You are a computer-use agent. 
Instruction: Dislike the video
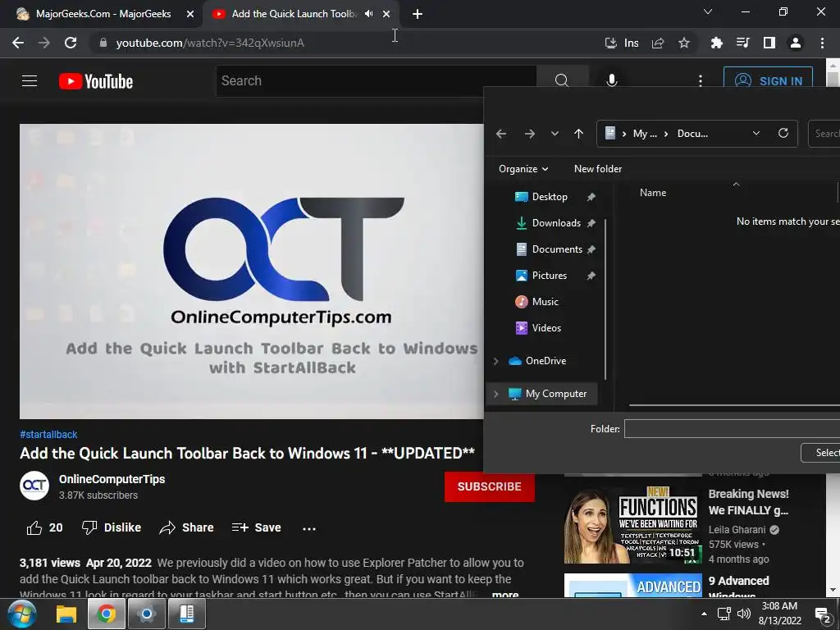(112, 527)
